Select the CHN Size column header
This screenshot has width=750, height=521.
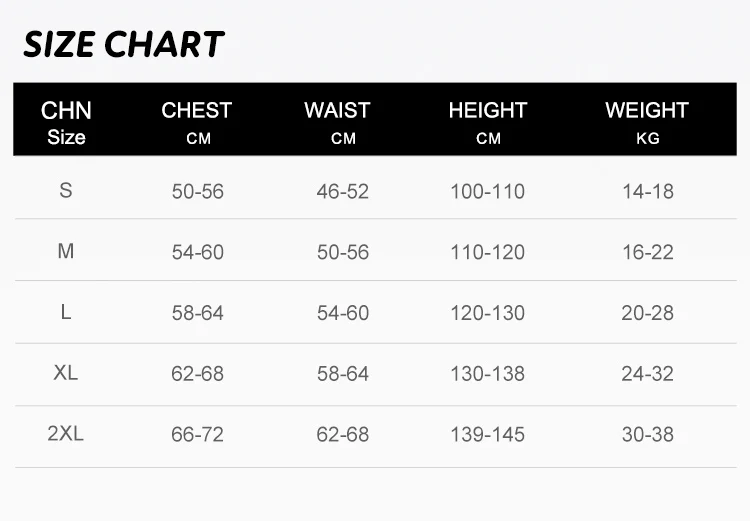click(x=66, y=123)
